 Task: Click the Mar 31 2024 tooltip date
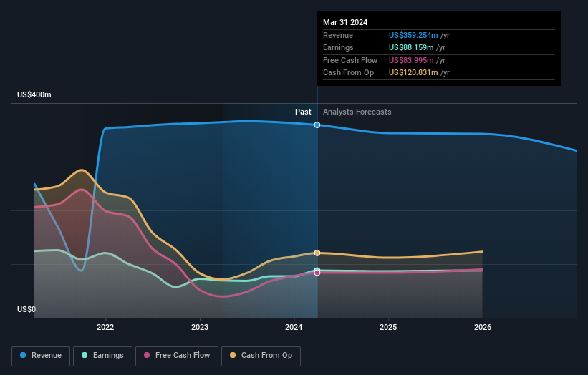click(345, 22)
